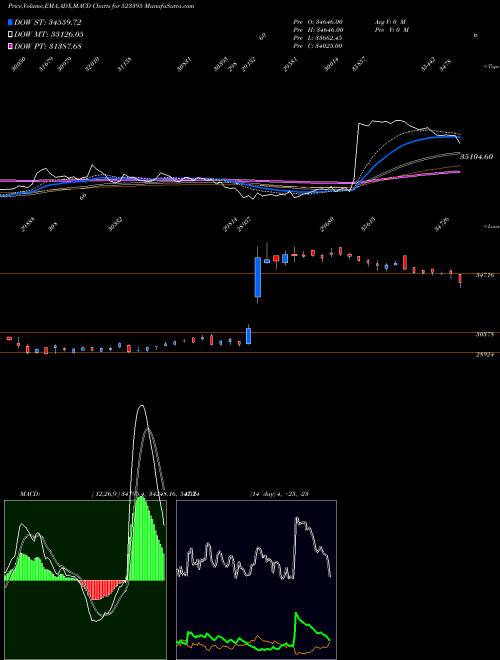Viewport: 500px width, 660px height.
Task: Click the tallest green MACD histogram bars
Action: pos(142,539)
